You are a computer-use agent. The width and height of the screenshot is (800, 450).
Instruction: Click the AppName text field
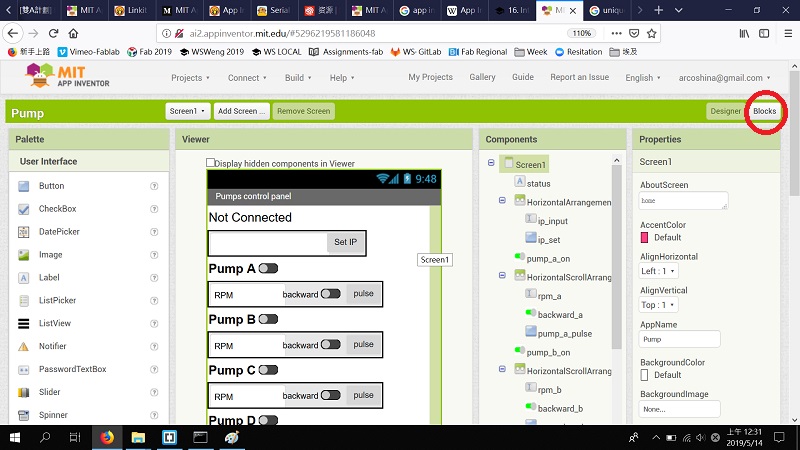pos(679,339)
